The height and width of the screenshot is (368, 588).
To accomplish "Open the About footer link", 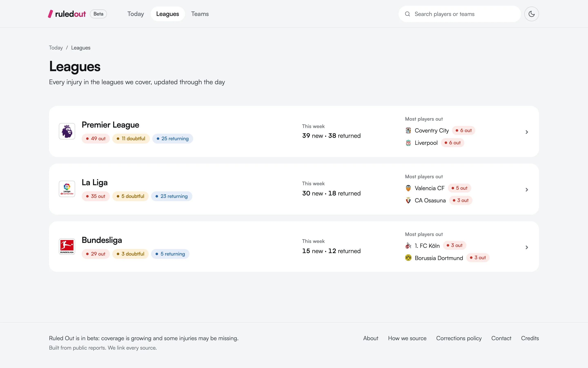I will tap(371, 338).
